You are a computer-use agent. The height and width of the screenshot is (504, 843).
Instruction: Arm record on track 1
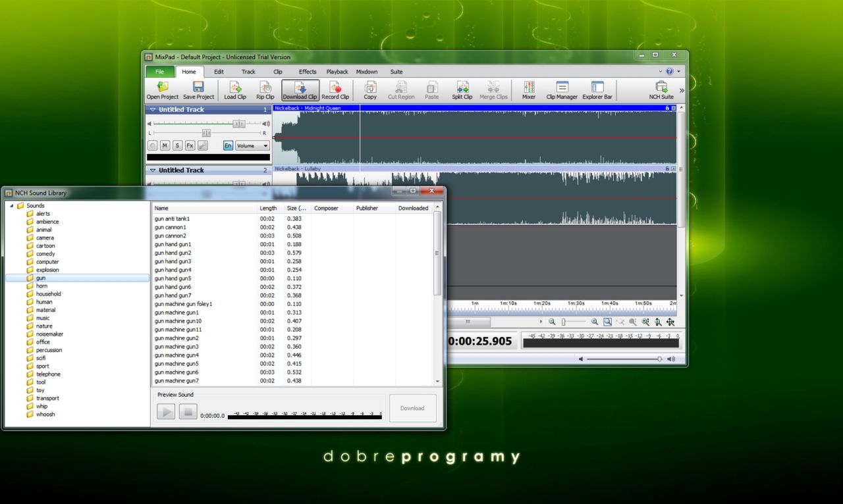153,145
